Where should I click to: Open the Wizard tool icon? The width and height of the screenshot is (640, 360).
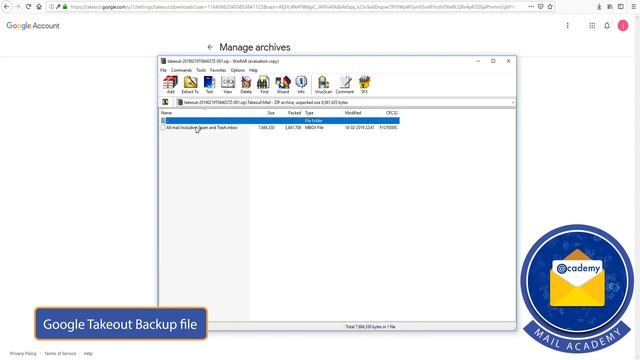point(282,84)
